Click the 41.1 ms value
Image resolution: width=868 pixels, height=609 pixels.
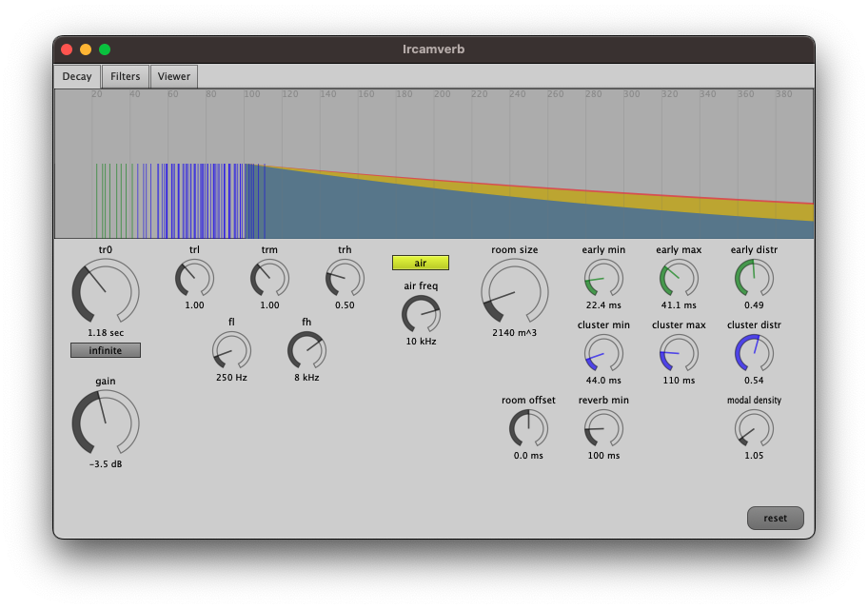679,305
